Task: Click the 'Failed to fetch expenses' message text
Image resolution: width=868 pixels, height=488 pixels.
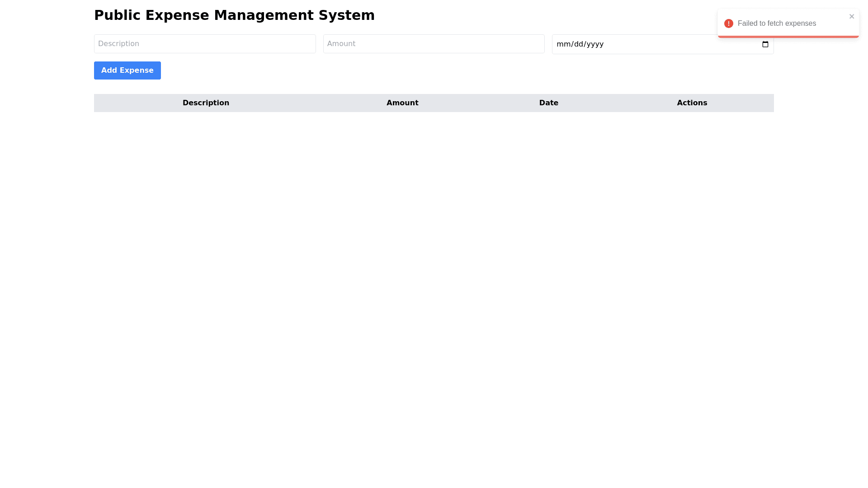Action: 776,23
